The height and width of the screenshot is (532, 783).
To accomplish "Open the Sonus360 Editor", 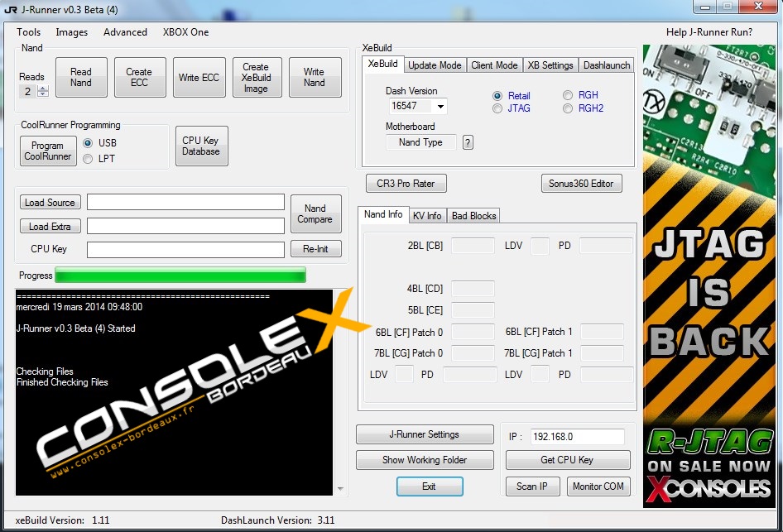I will pyautogui.click(x=581, y=184).
